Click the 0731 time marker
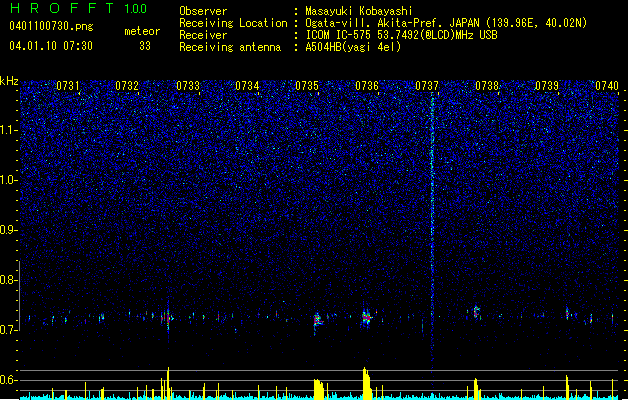This screenshot has width=629, height=400. pos(67,86)
